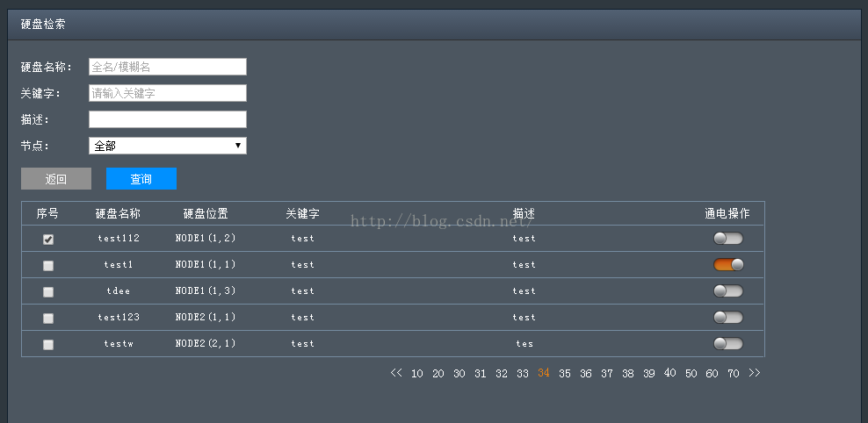Go to page 37
This screenshot has width=868, height=423.
click(x=607, y=374)
